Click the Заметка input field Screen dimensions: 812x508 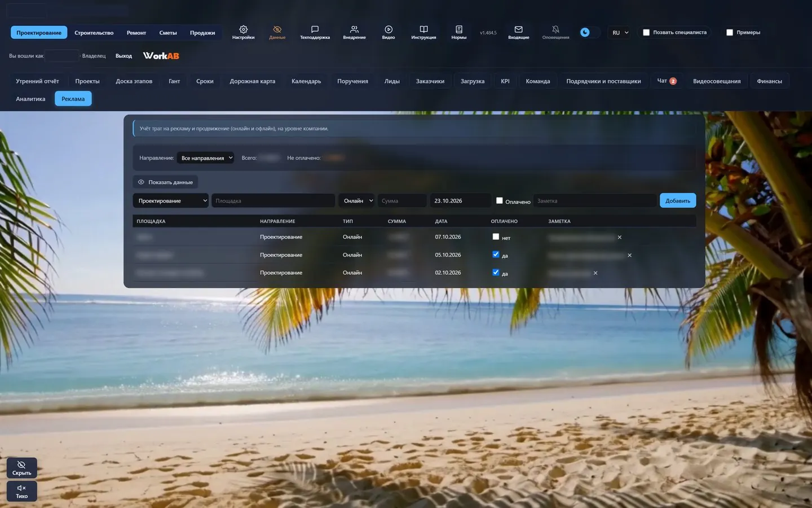pyautogui.click(x=595, y=200)
